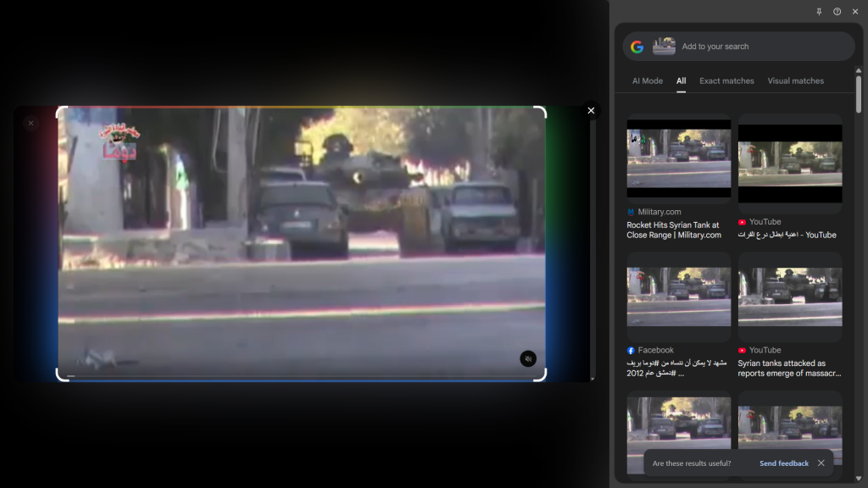The image size is (868, 488).
Task: Pin the Lens side panel
Action: pyautogui.click(x=819, y=12)
